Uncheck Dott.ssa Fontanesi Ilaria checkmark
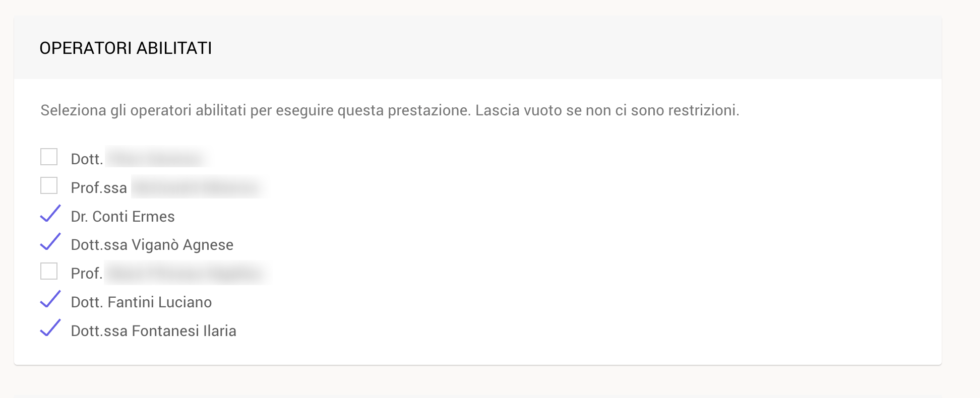This screenshot has height=398, width=980. pos(50,328)
